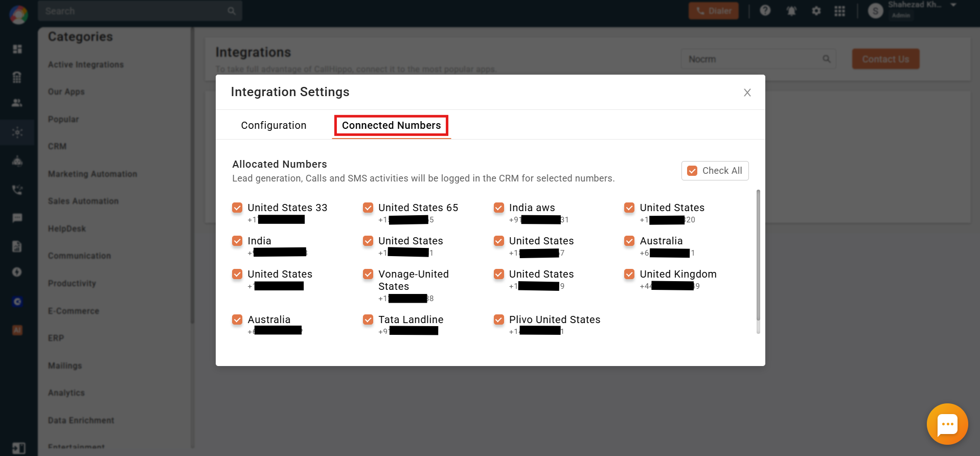The height and width of the screenshot is (456, 980).
Task: Open the reports document icon in sidebar
Action: pyautogui.click(x=17, y=246)
